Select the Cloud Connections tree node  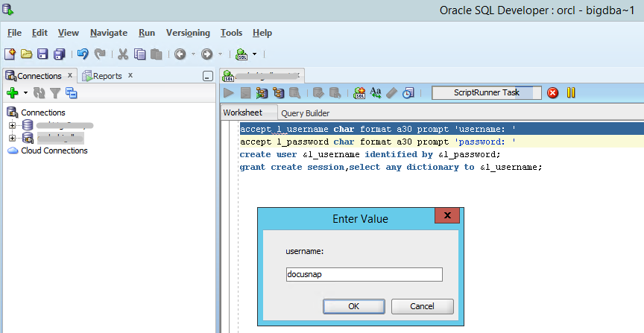pos(54,150)
